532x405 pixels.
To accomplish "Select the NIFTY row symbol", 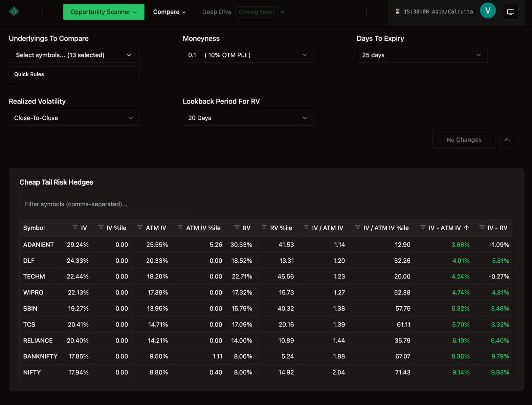I will 32,372.
